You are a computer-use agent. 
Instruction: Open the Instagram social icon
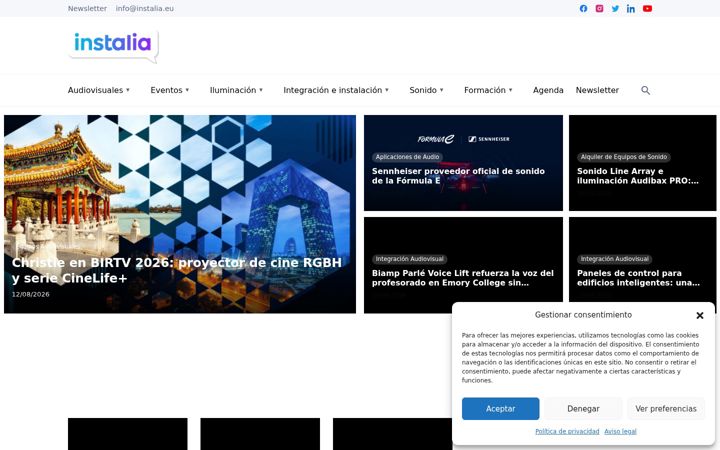coord(599,8)
